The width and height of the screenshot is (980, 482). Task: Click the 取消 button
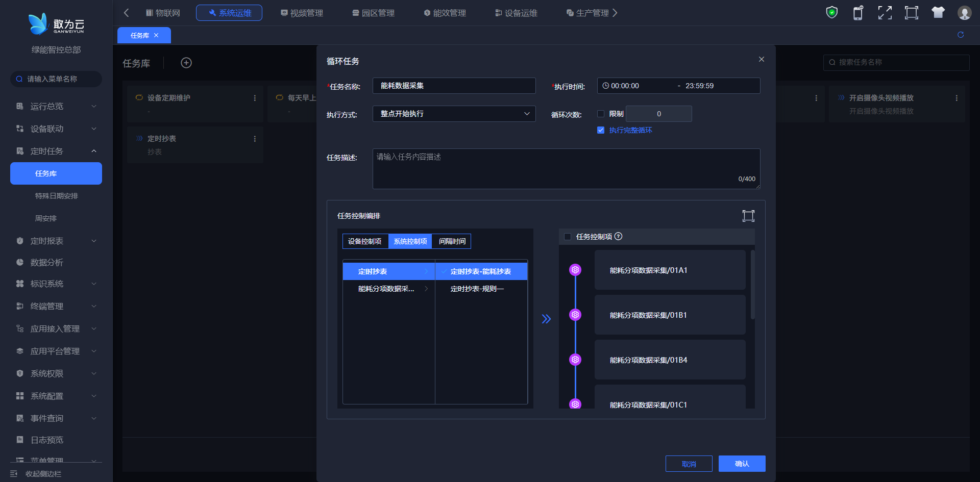point(689,464)
